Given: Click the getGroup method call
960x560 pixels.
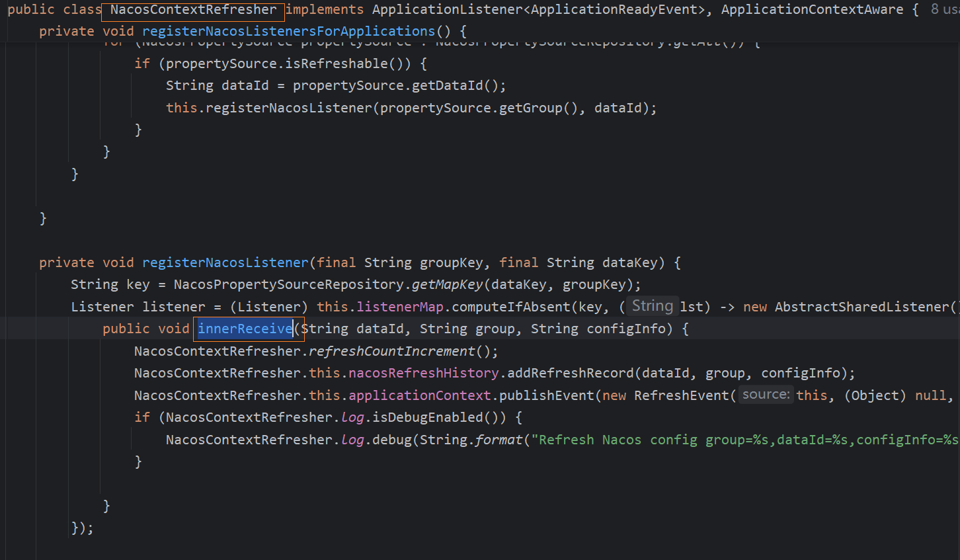Looking at the screenshot, I should coord(531,108).
